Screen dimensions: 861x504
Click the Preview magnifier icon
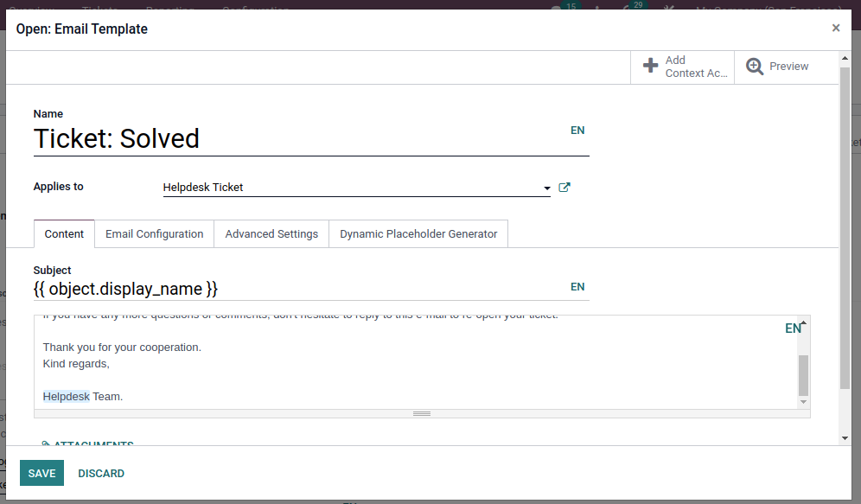coord(755,67)
